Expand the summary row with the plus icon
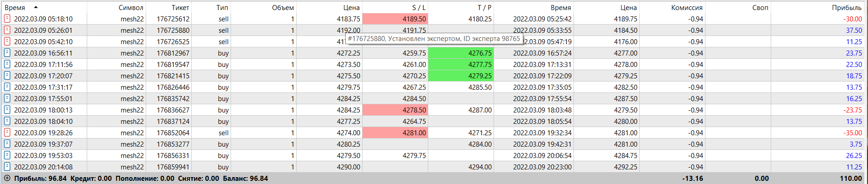This screenshot has height=184, width=868. tap(7, 179)
